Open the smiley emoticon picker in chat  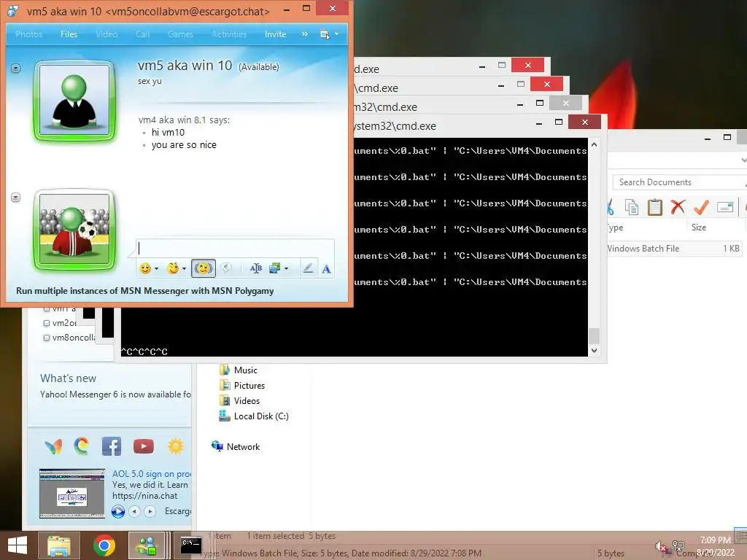pos(145,268)
